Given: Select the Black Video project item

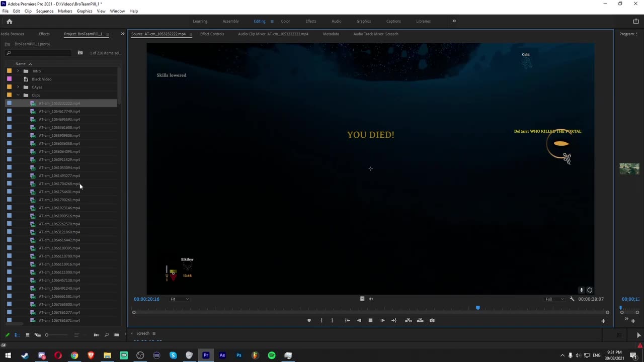Looking at the screenshot, I should [x=41, y=79].
